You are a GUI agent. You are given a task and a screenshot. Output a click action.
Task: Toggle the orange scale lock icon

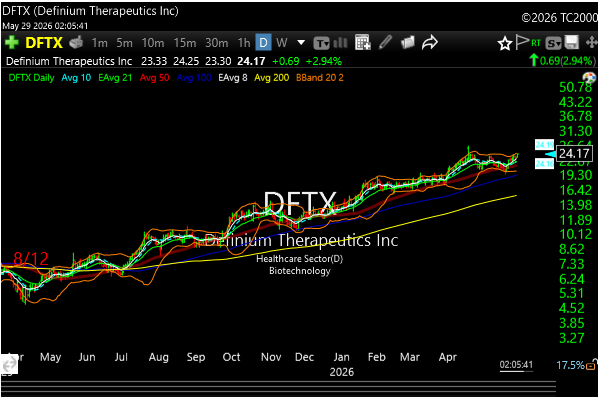coord(591,365)
